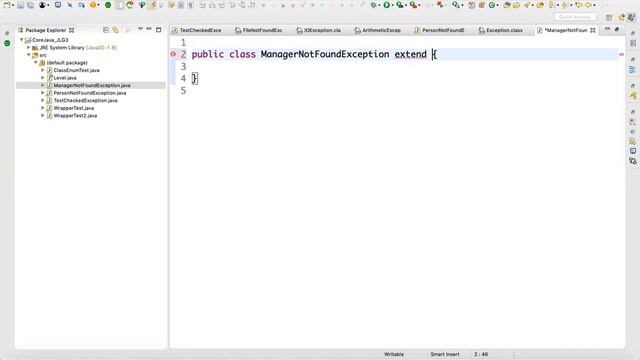640x360 pixels.
Task: Select ManagerNotFoundException.java in tree
Action: [x=92, y=85]
